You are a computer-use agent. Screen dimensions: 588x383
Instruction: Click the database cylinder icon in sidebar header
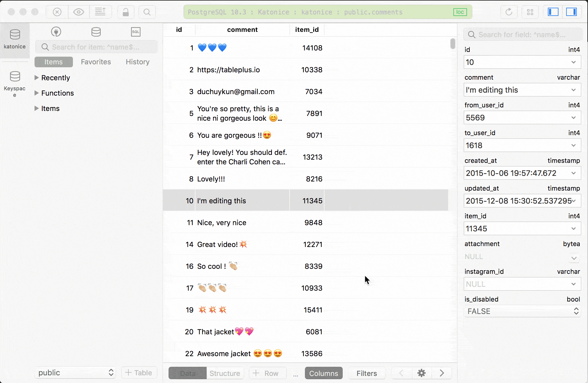point(96,32)
